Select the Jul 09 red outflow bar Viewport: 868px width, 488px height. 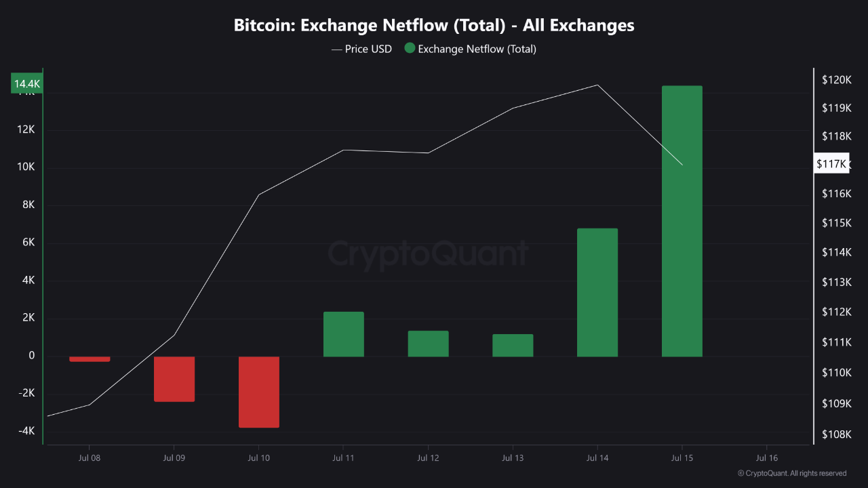point(174,379)
